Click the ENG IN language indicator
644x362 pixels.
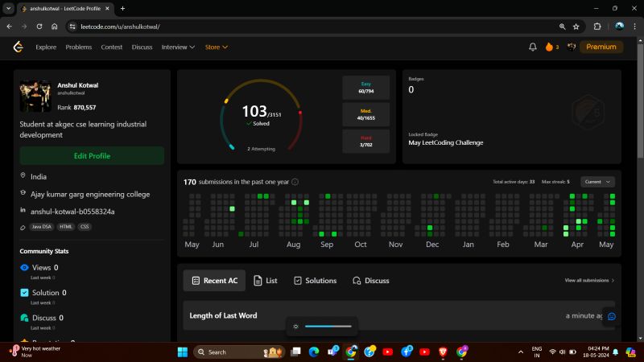(536, 352)
